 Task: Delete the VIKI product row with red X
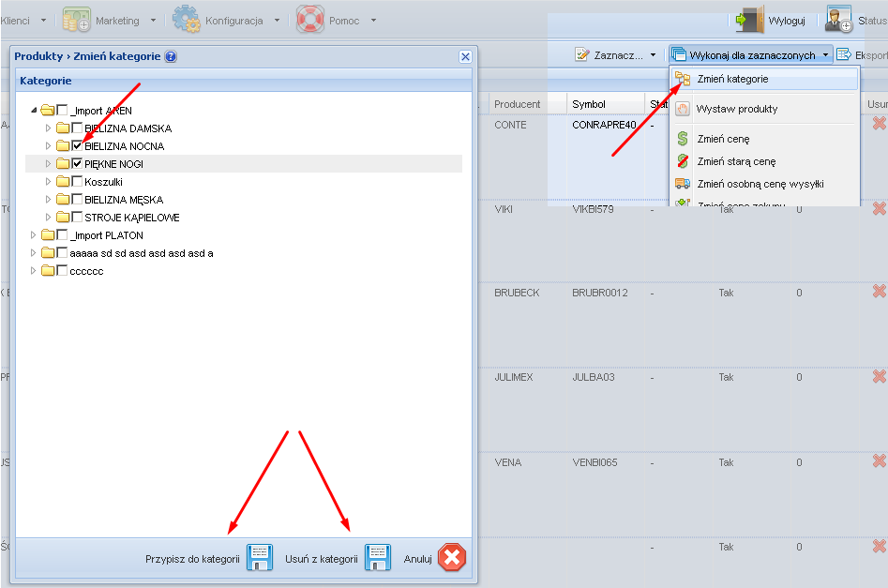click(880, 208)
